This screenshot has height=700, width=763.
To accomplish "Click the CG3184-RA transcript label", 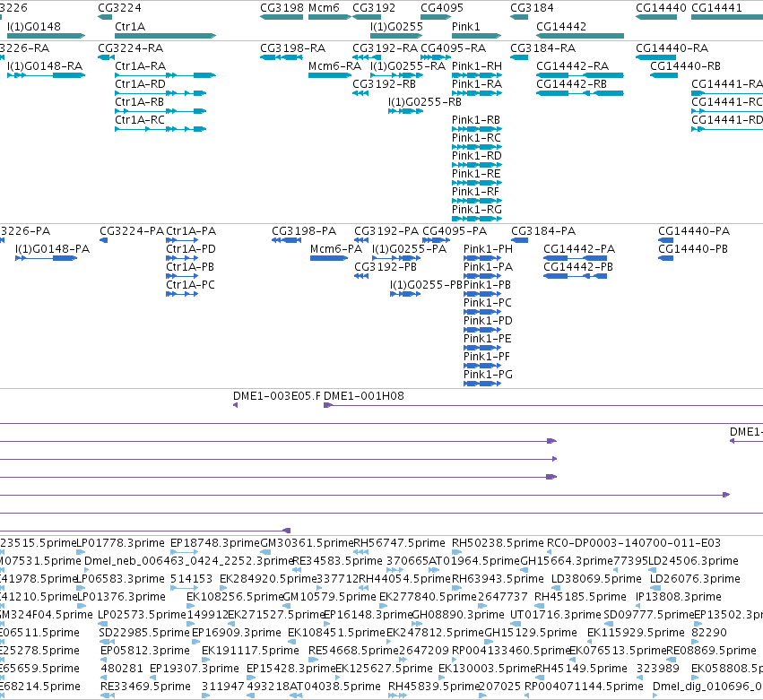I will tap(543, 48).
